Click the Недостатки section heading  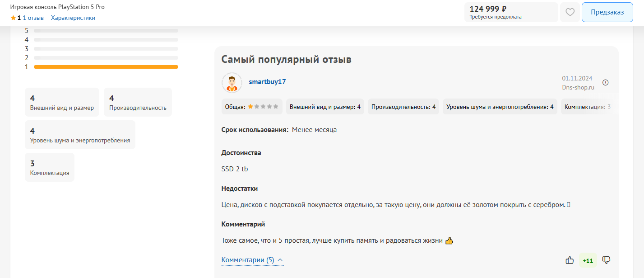click(x=240, y=188)
